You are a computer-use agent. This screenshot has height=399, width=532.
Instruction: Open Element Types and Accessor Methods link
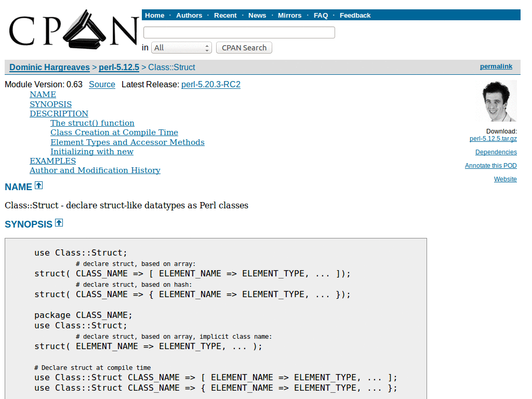(x=128, y=142)
